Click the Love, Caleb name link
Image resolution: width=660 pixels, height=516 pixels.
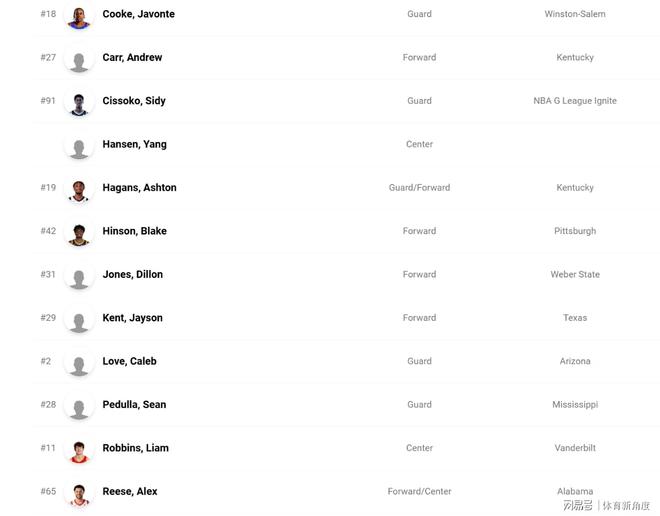pos(129,361)
